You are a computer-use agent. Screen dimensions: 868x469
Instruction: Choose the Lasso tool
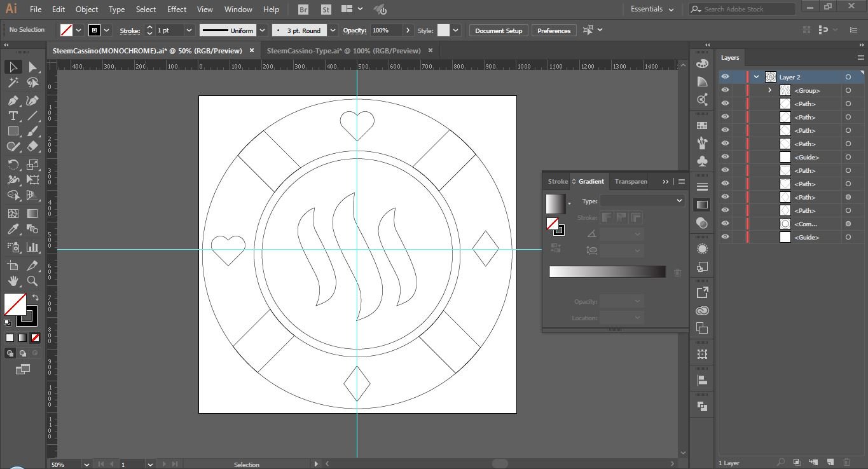[x=32, y=83]
